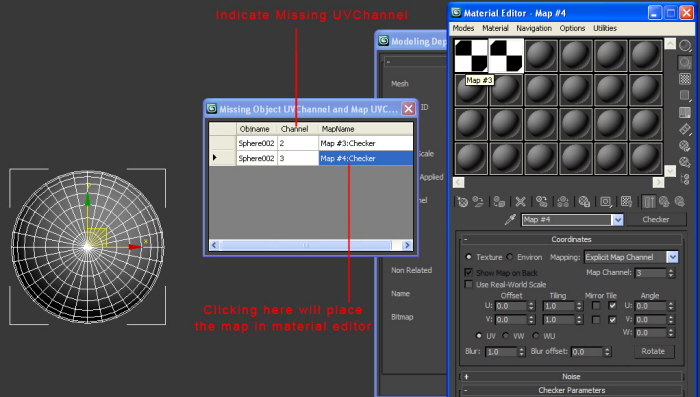Open the Utilities menu

(x=605, y=28)
